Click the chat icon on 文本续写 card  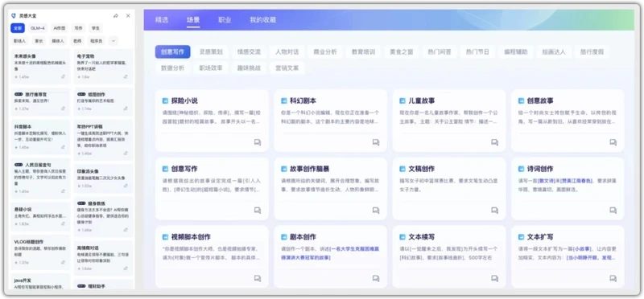[494, 278]
